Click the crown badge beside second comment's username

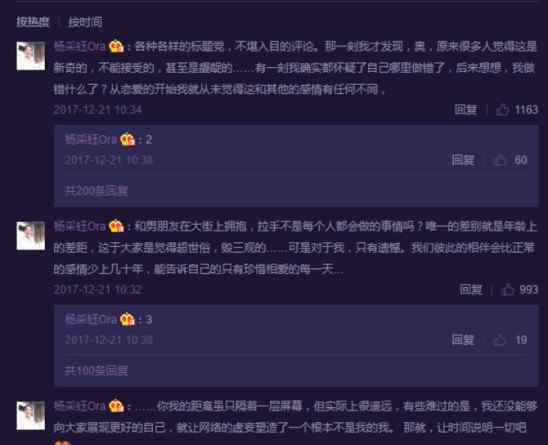point(116,226)
